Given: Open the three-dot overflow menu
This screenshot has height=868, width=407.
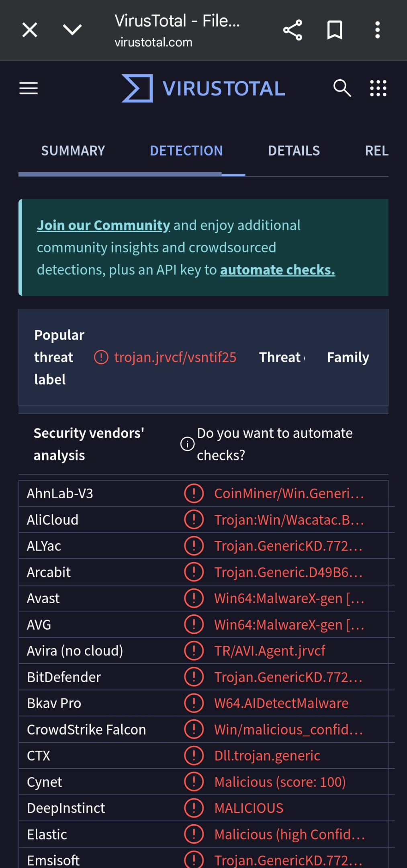Looking at the screenshot, I should coord(377,30).
